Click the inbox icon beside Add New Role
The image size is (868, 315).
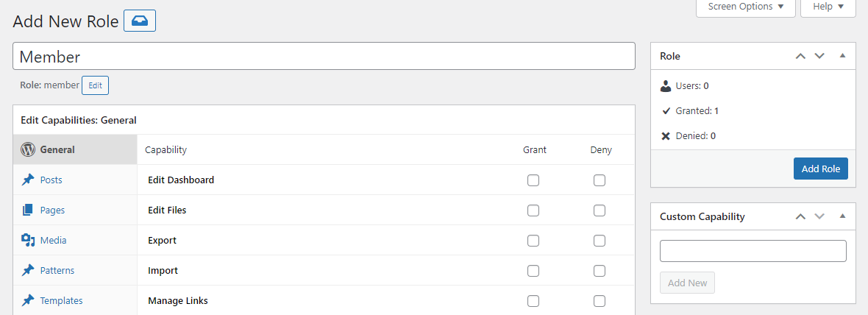(x=140, y=21)
